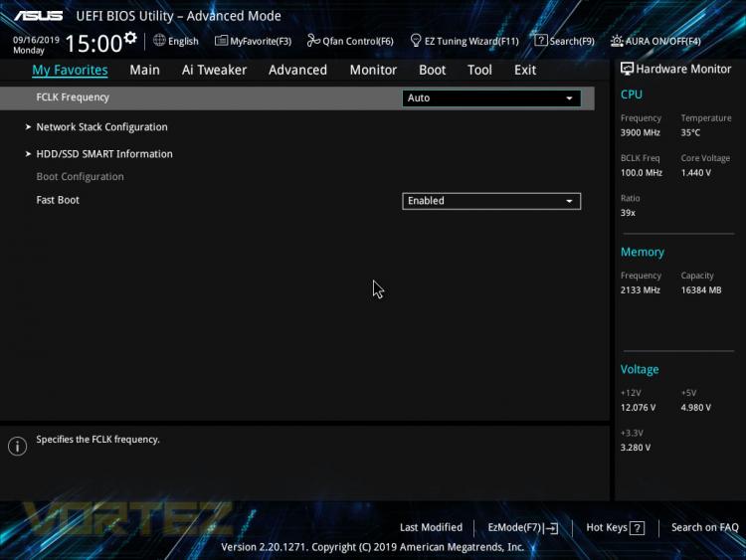This screenshot has height=560, width=746.
Task: Select the Fast Boot label
Action: click(58, 200)
